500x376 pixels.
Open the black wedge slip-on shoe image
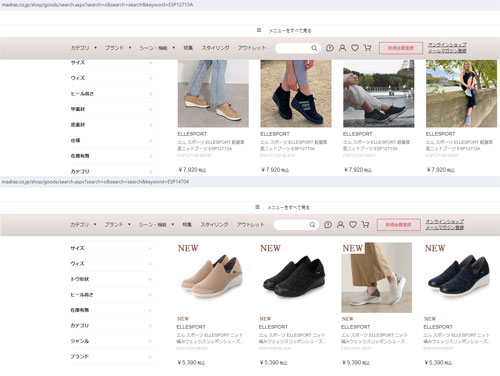coord(294,277)
